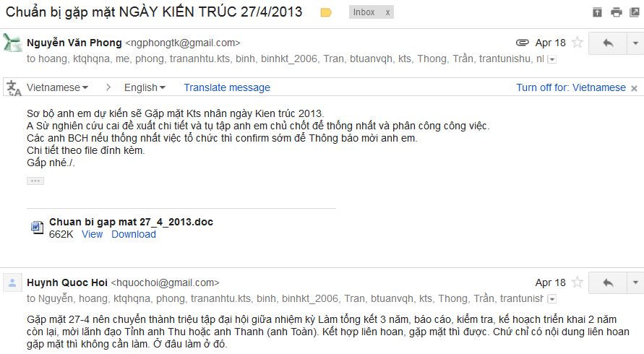Viewport: 644px width, 354px height.
Task: Open conversation in new window icon
Action: 635,12
